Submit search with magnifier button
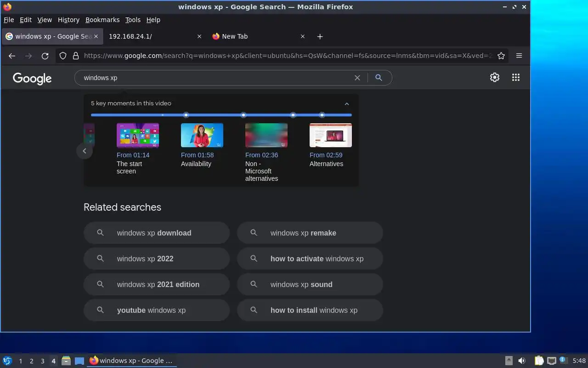588x368 pixels. pyautogui.click(x=379, y=78)
